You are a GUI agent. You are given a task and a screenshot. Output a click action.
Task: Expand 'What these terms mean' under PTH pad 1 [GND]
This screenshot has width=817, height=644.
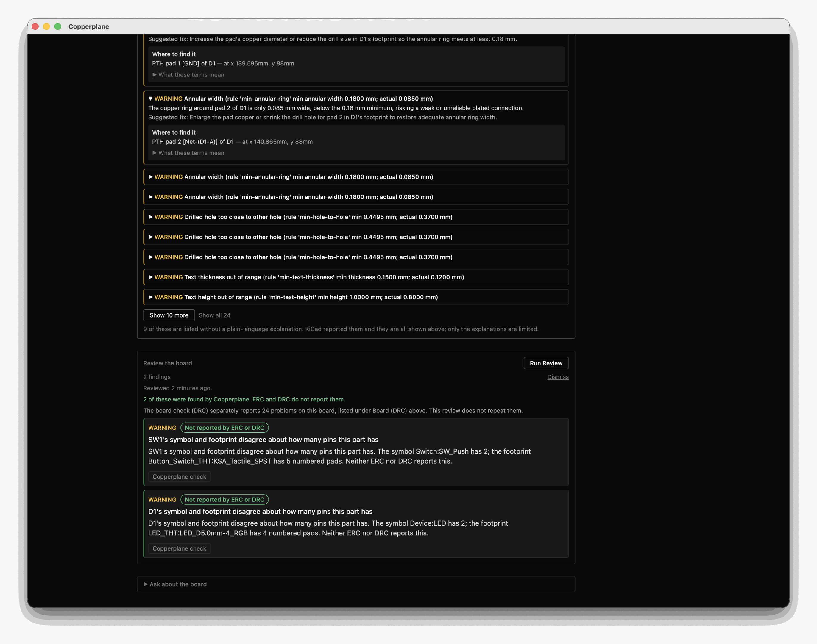click(188, 75)
